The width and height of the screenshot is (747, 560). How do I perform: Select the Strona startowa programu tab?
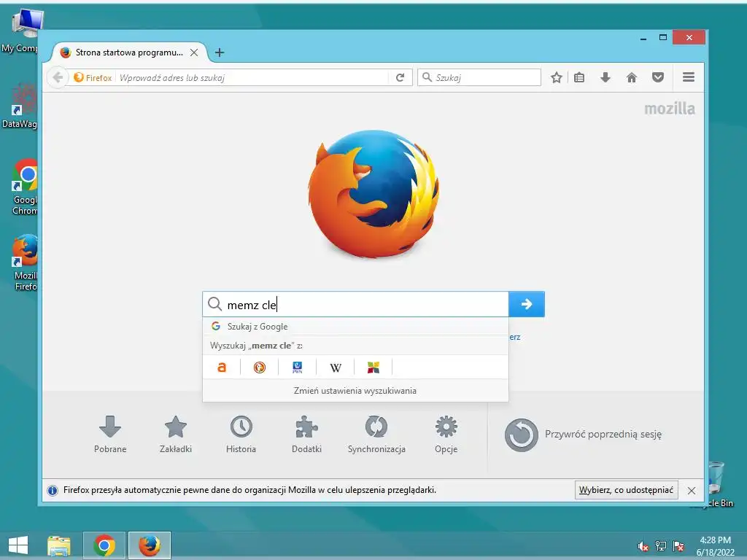[129, 52]
